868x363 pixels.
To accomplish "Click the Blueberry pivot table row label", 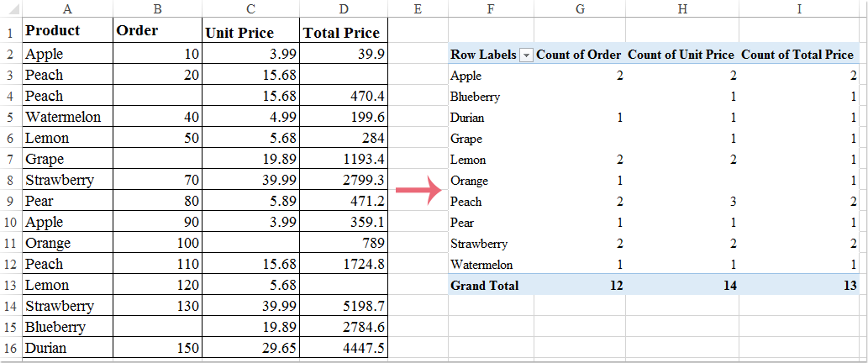I will [475, 97].
